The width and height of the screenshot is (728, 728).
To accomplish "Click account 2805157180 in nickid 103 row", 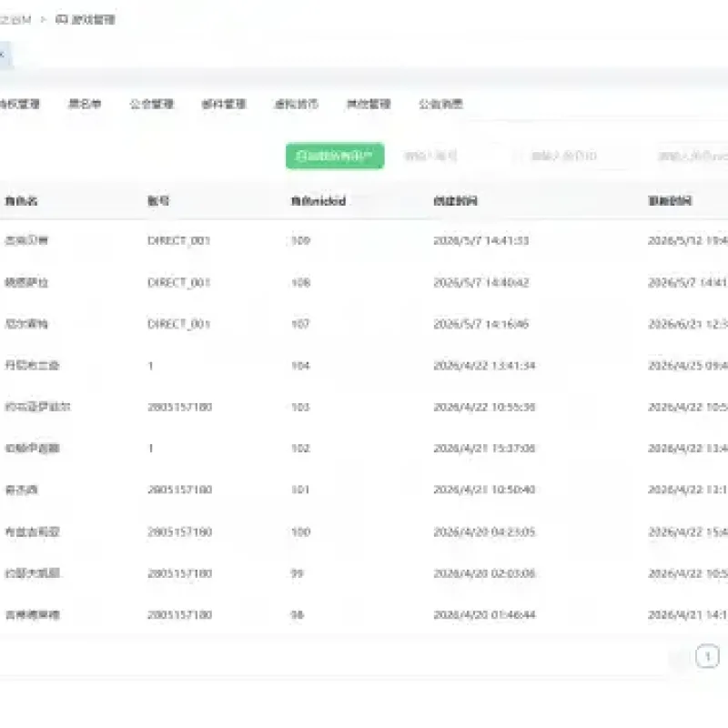I will tap(179, 407).
